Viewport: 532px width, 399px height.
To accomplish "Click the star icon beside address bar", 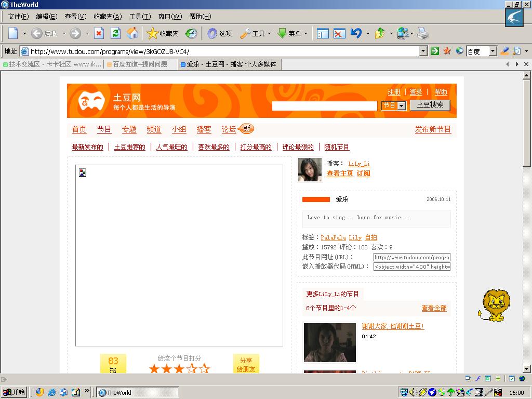I will [447, 51].
